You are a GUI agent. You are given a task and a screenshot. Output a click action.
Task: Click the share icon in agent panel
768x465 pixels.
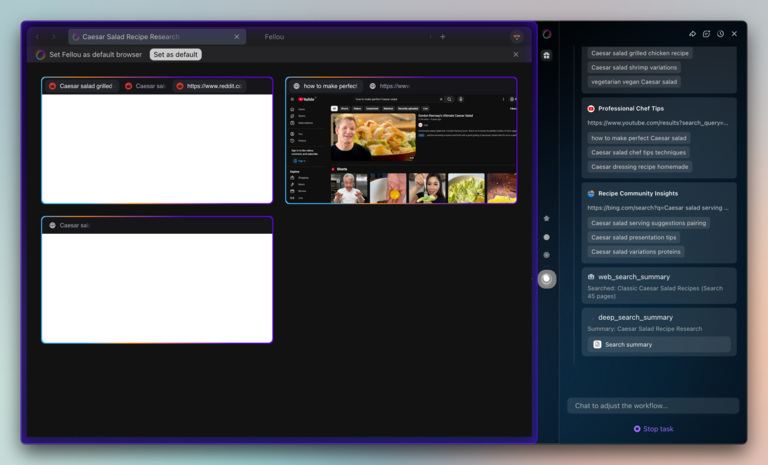[x=693, y=34]
